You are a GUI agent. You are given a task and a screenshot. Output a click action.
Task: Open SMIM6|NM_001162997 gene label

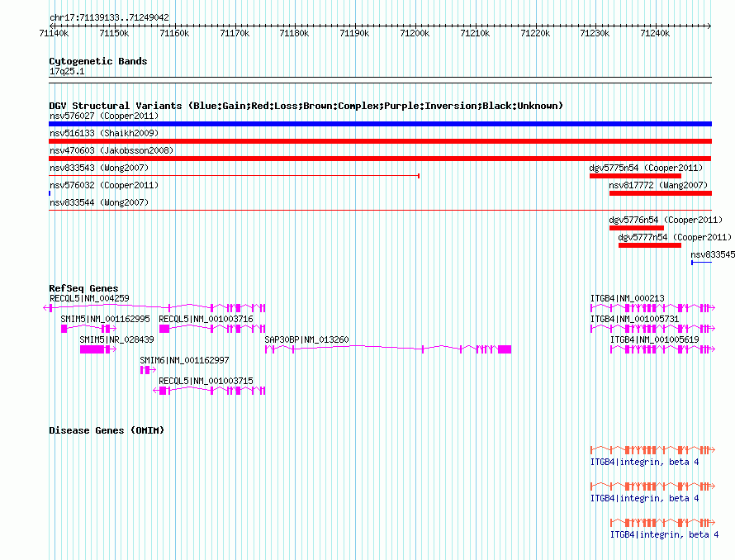(x=184, y=360)
